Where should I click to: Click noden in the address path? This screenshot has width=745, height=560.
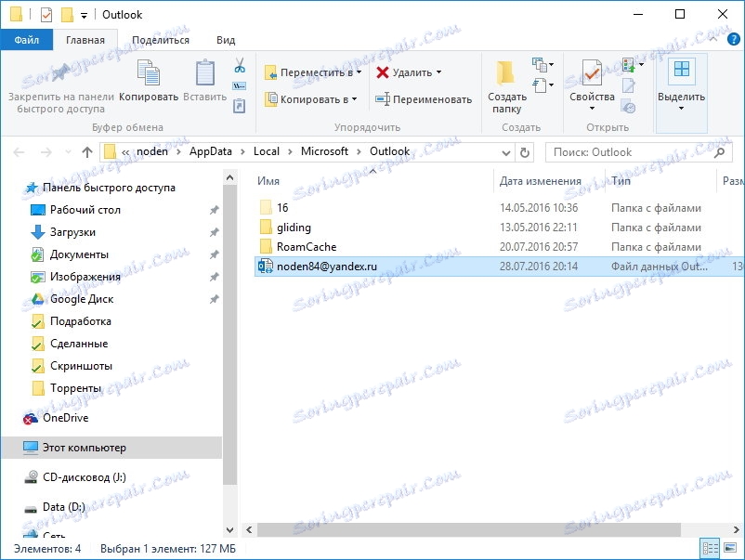(152, 151)
